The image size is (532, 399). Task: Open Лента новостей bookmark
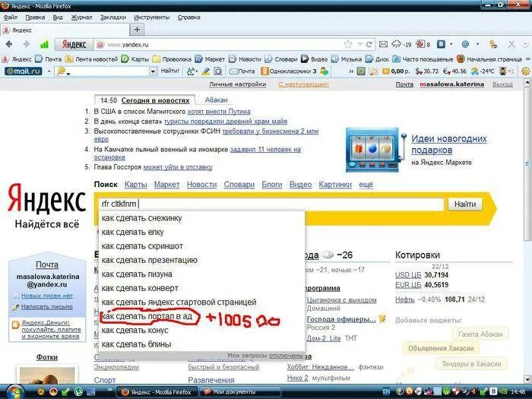click(x=92, y=59)
